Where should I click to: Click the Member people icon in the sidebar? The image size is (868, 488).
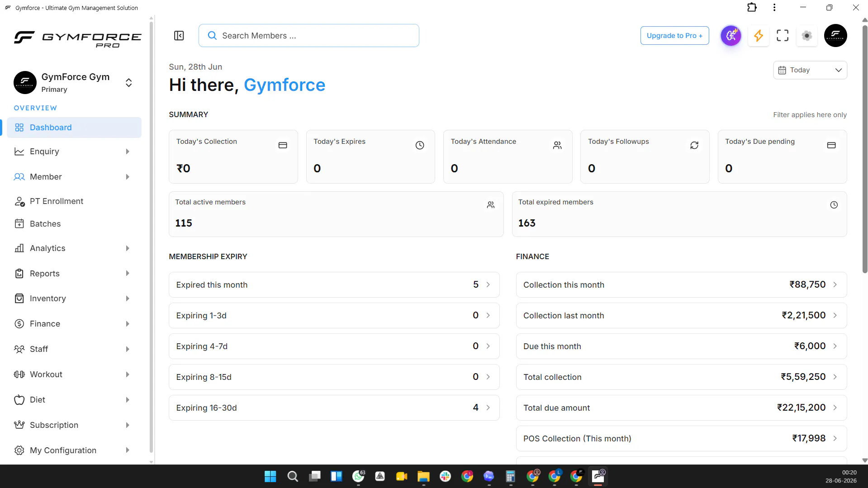[x=19, y=177]
